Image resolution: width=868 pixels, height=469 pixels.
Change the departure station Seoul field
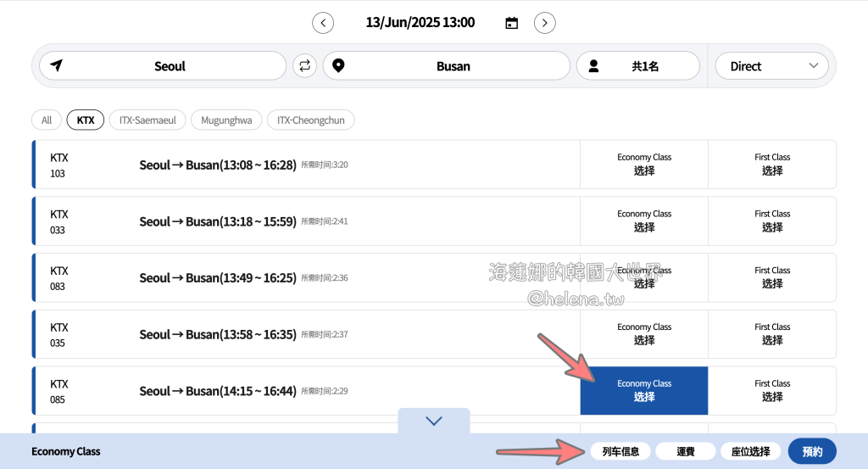[x=163, y=66]
